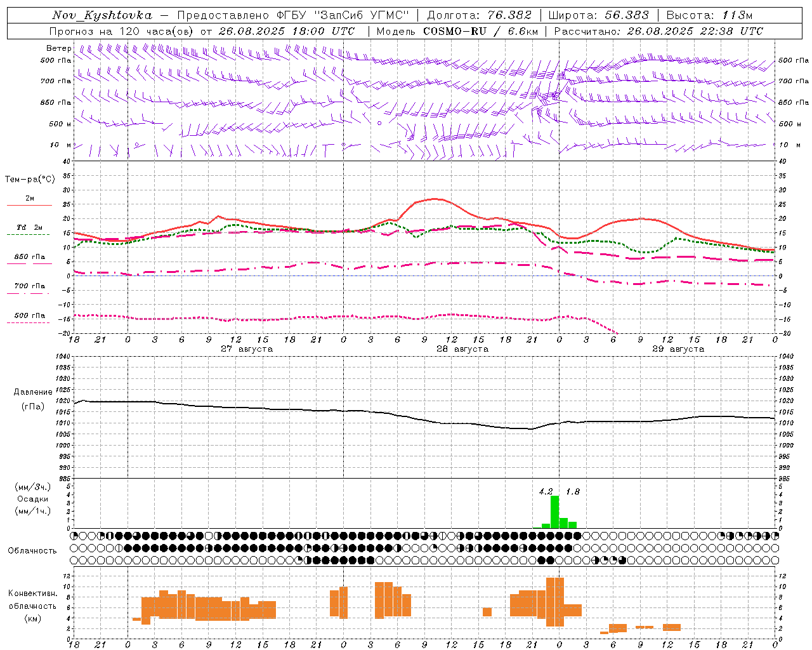
Task: Click the Осадки precipitation label
Action: coord(32,499)
